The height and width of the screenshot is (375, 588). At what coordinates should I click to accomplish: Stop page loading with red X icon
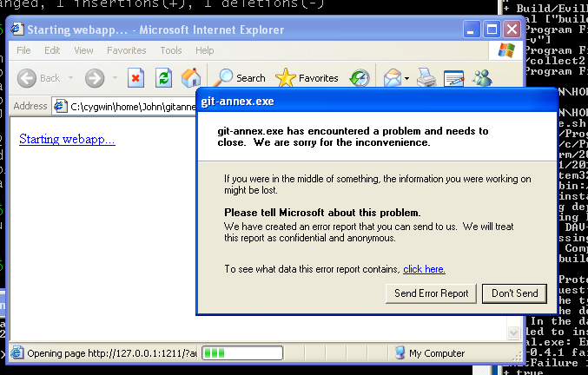[135, 78]
